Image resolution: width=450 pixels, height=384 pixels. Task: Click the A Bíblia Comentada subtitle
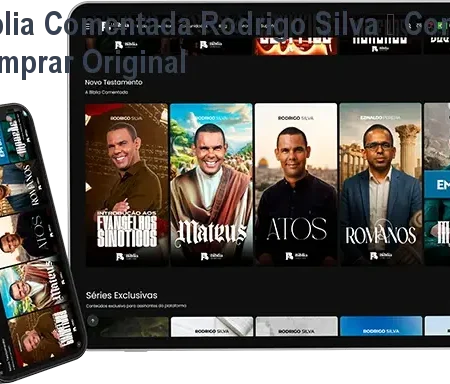click(106, 92)
